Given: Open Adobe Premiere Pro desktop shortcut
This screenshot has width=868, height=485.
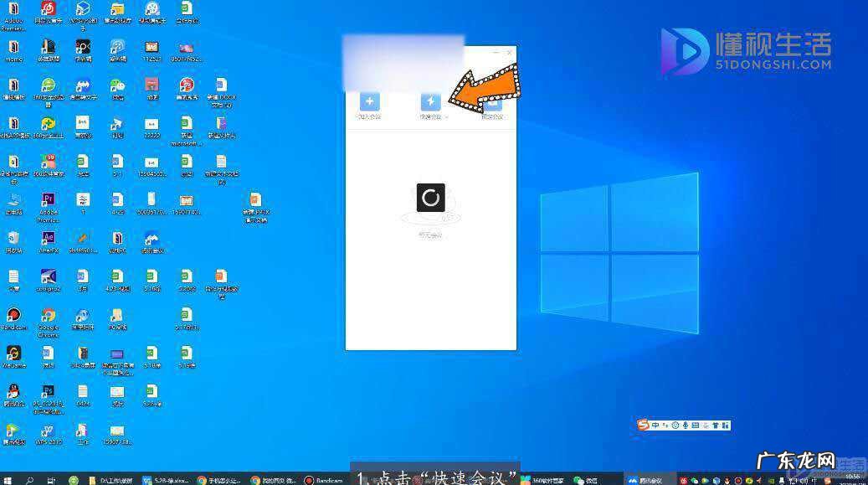Looking at the screenshot, I should coord(48,201).
